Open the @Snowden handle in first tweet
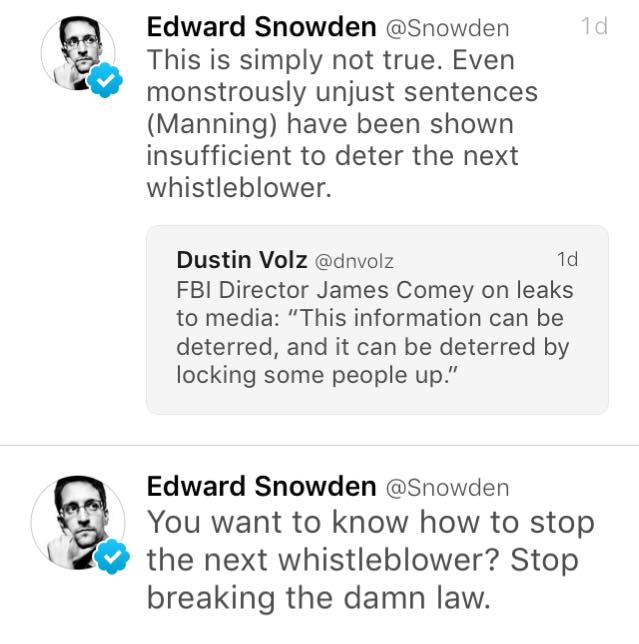This screenshot has width=639, height=644. (x=447, y=28)
